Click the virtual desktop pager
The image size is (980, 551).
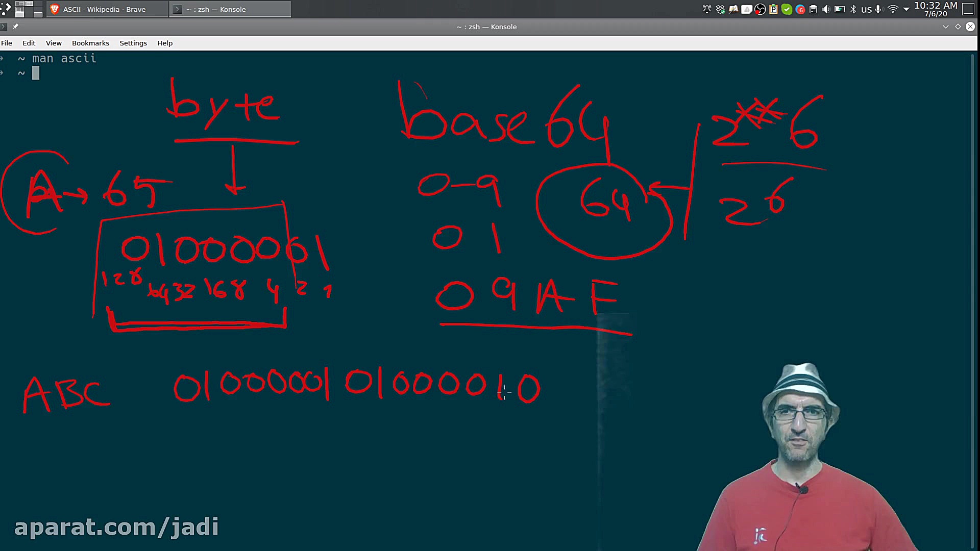(x=29, y=9)
